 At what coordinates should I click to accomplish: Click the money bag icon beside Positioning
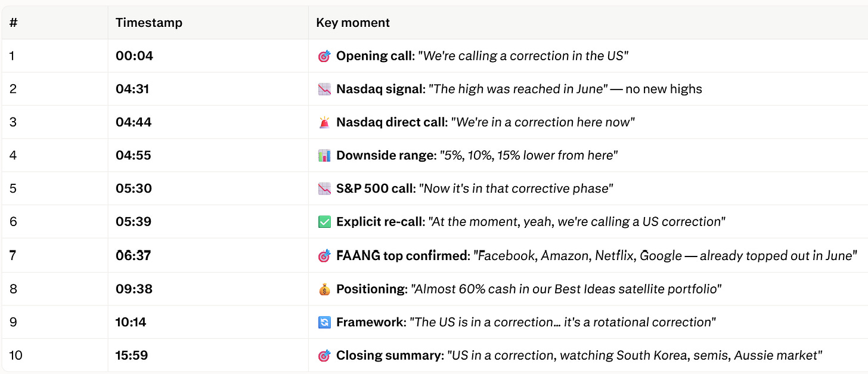(324, 289)
